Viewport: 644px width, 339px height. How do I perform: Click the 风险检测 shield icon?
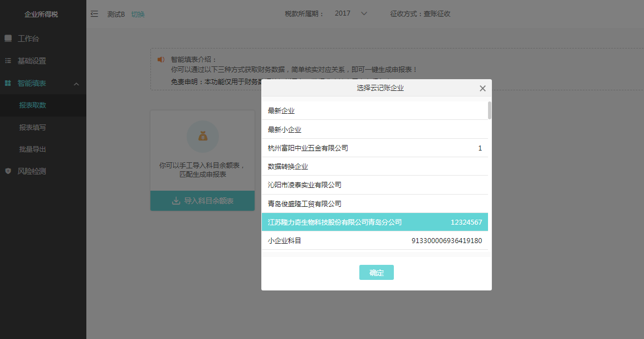8,171
